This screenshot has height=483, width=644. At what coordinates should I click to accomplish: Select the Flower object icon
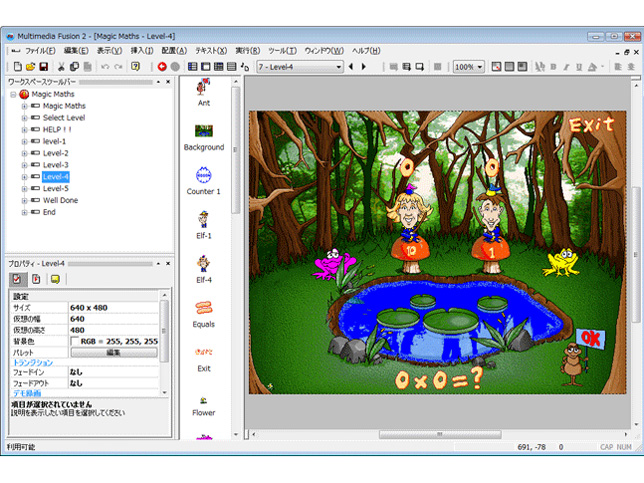[x=203, y=400]
